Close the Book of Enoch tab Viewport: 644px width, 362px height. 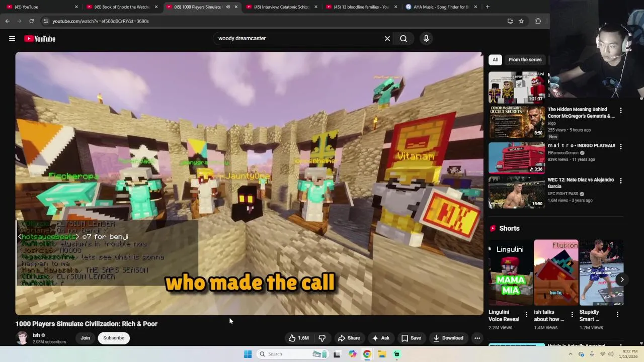coord(156,7)
